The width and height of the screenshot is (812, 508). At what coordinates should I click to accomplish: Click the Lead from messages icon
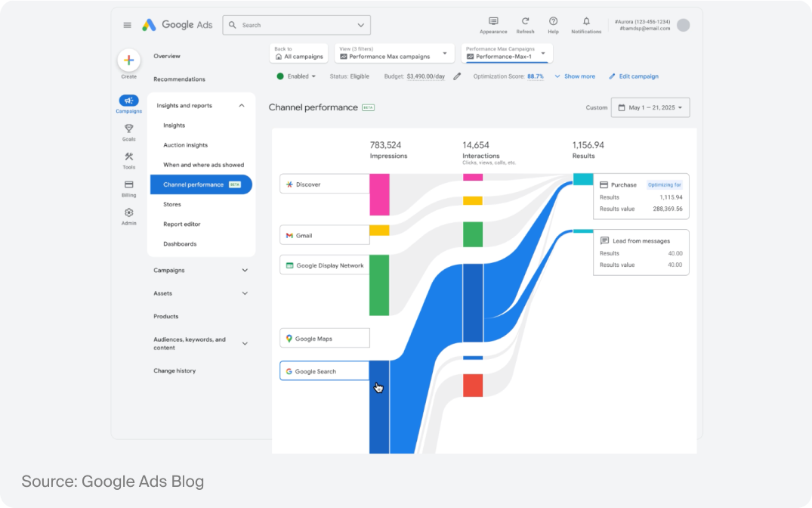coord(604,240)
